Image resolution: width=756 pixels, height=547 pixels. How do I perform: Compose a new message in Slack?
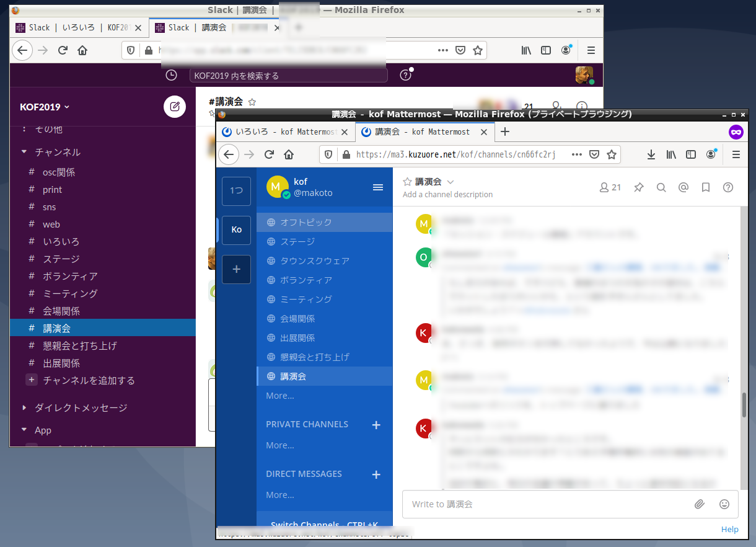coord(175,107)
